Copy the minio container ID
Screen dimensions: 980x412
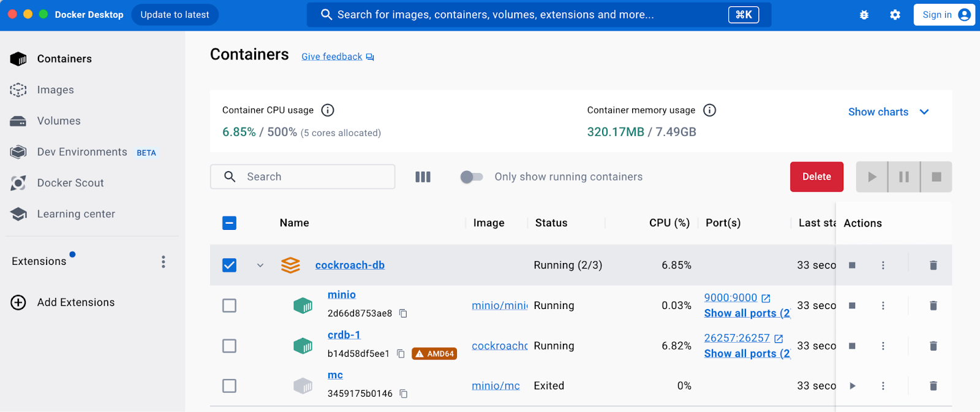pos(403,313)
